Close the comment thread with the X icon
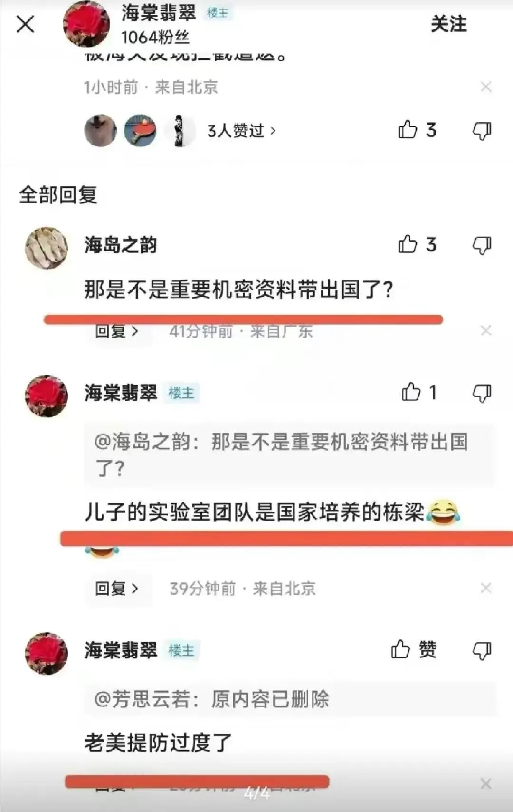513x812 pixels. click(x=25, y=24)
